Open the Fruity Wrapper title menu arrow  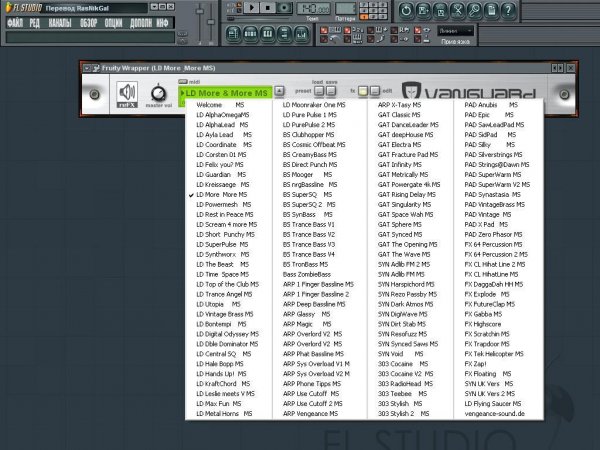click(x=87, y=68)
